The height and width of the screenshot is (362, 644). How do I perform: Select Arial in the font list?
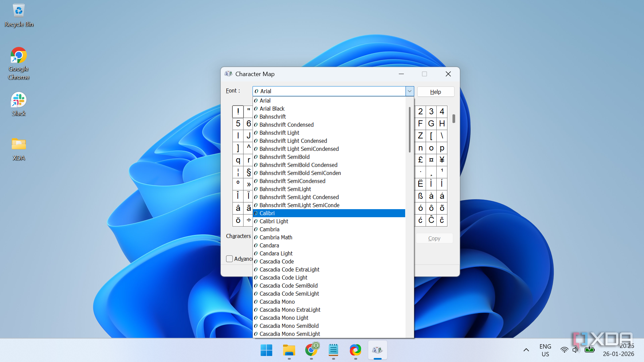(329, 101)
